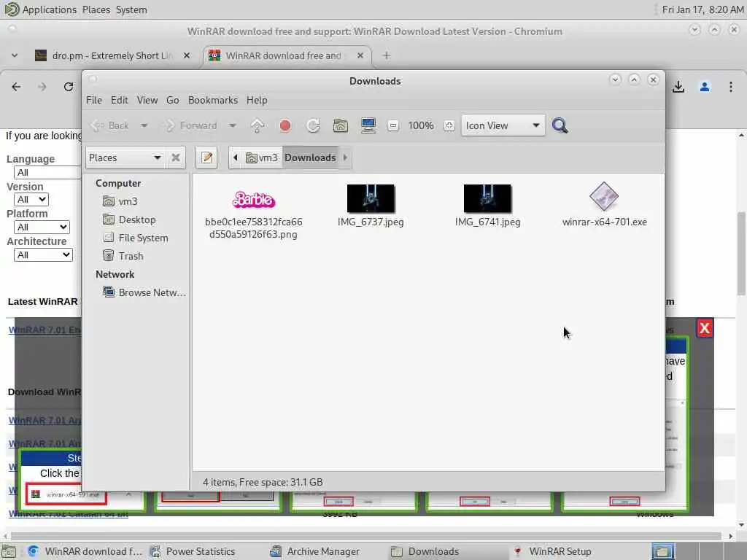The image size is (747, 560).
Task: Open Chromium's three-dot menu
Action: click(731, 87)
